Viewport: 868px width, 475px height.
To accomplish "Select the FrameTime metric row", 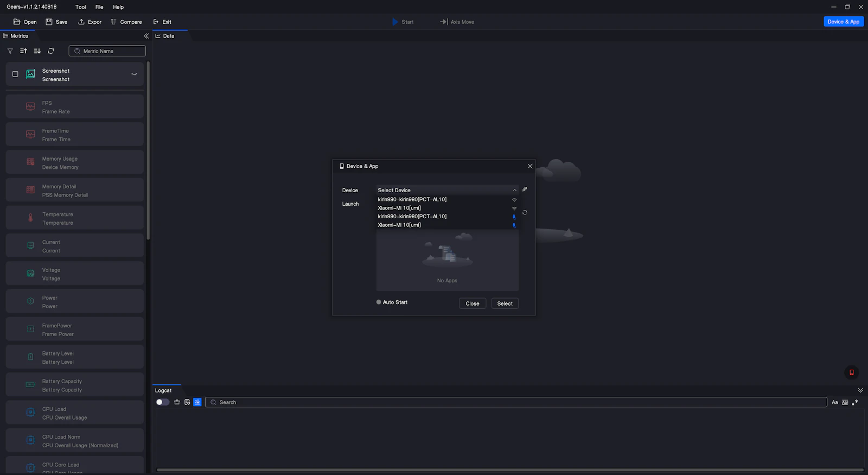I will [x=75, y=135].
